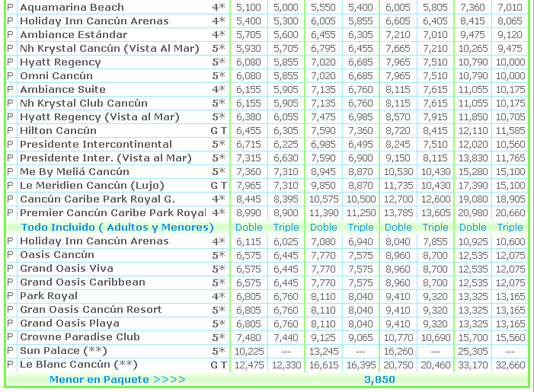The height and width of the screenshot is (392, 534).
Task: Select Hyatt Regency (Vista al Mar) name
Action: pos(100,117)
